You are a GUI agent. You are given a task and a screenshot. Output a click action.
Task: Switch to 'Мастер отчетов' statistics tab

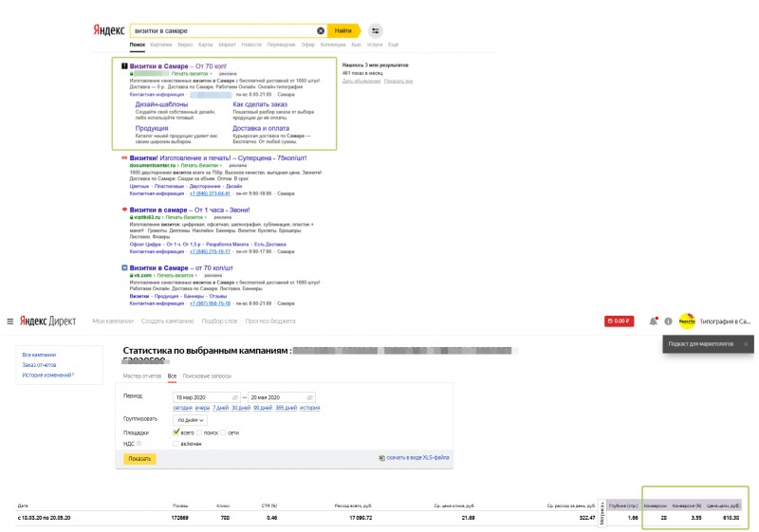pos(141,376)
